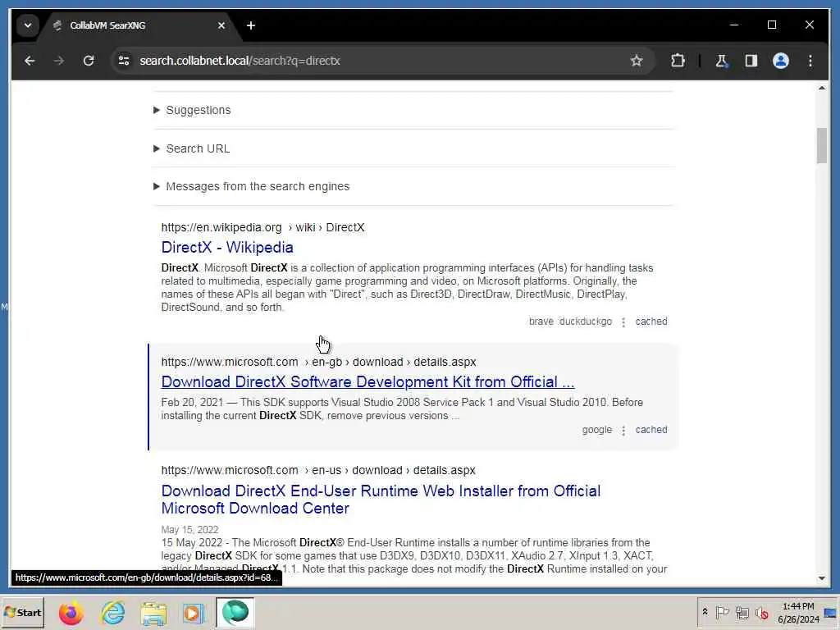Go back to the previous page
Viewport: 840px width, 630px height.
tap(30, 61)
